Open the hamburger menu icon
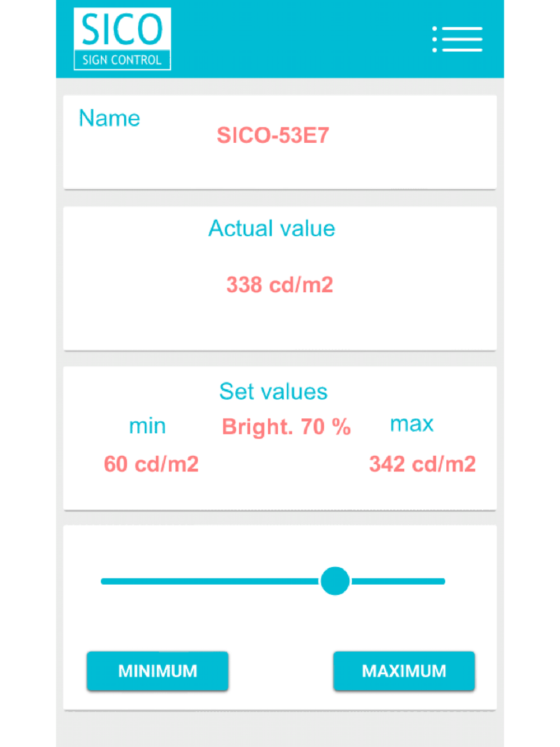The width and height of the screenshot is (560, 747). (458, 39)
